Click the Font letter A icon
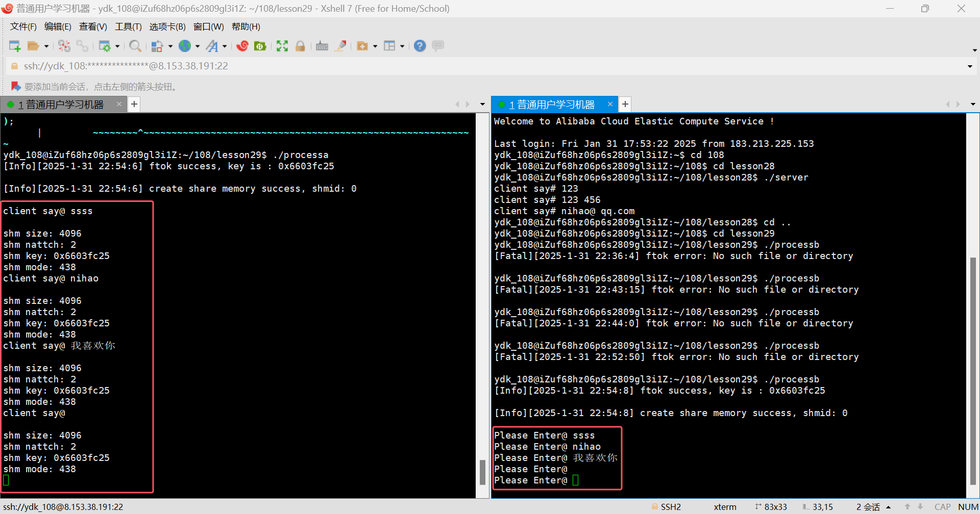The width and height of the screenshot is (980, 514). coord(212,46)
